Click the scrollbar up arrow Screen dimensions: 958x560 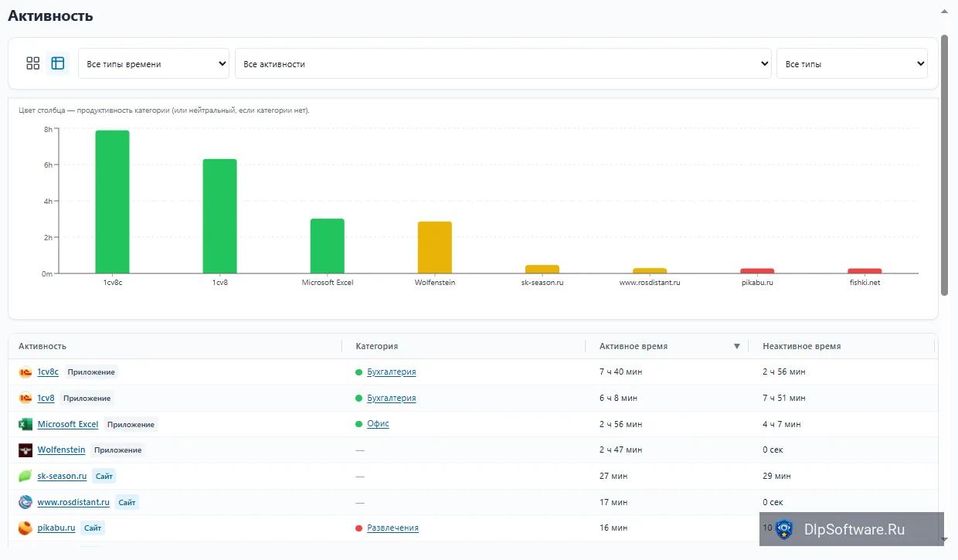pos(944,12)
